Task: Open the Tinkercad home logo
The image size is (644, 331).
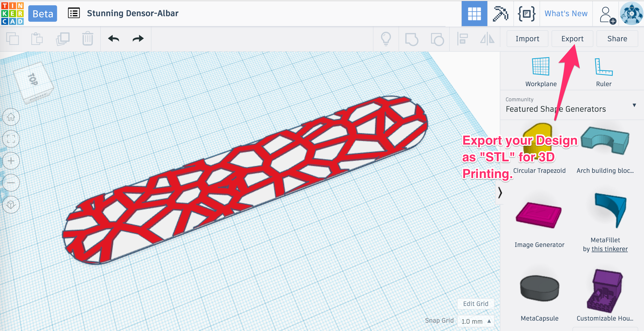Action: pos(12,13)
